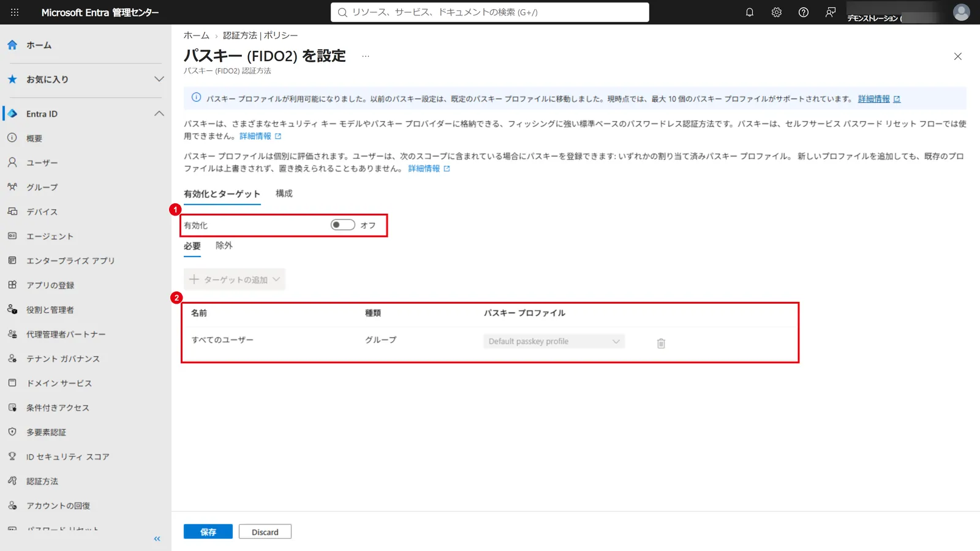Image resolution: width=980 pixels, height=551 pixels.
Task: Select the 必要 sub-tab
Action: coord(192,246)
